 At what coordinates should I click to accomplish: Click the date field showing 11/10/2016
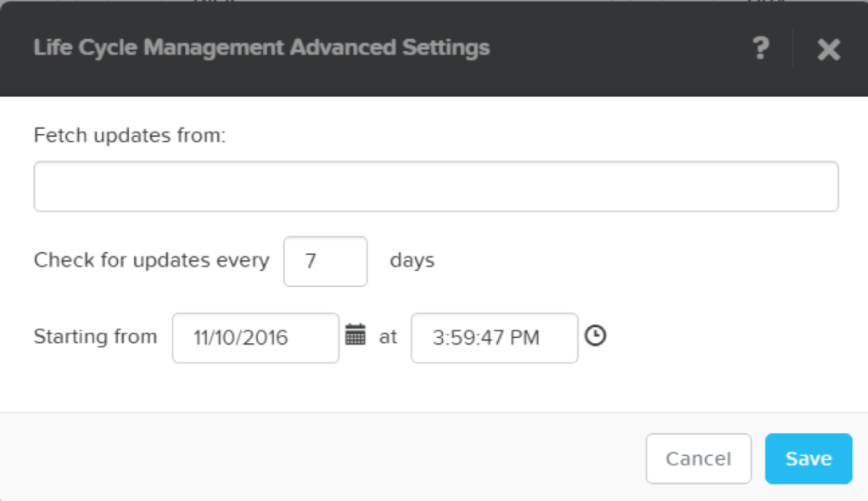(x=255, y=336)
